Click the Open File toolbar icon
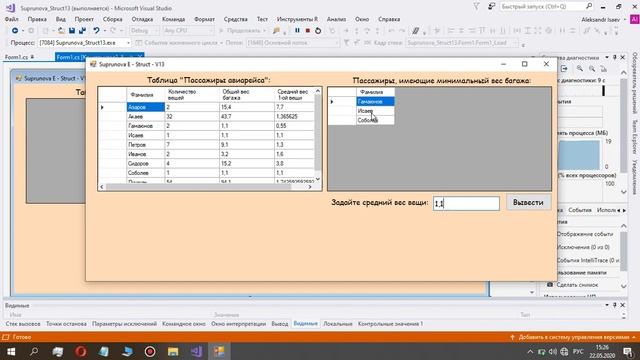Viewport: 640px width, 360px height. 61,31
